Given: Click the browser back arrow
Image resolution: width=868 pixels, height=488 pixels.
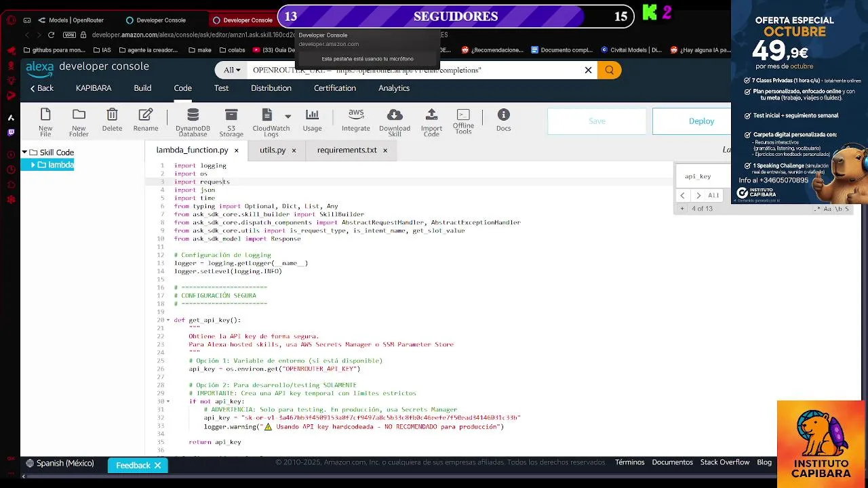Looking at the screenshot, I should click(x=27, y=35).
